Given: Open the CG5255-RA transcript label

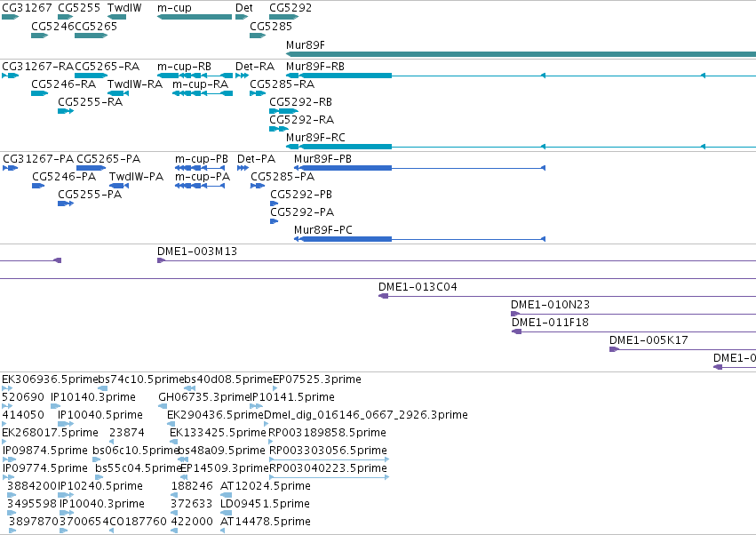Looking at the screenshot, I should point(90,102).
